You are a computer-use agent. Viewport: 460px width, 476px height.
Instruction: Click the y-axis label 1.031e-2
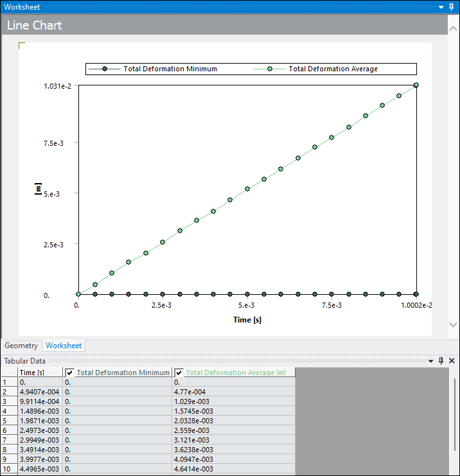57,86
